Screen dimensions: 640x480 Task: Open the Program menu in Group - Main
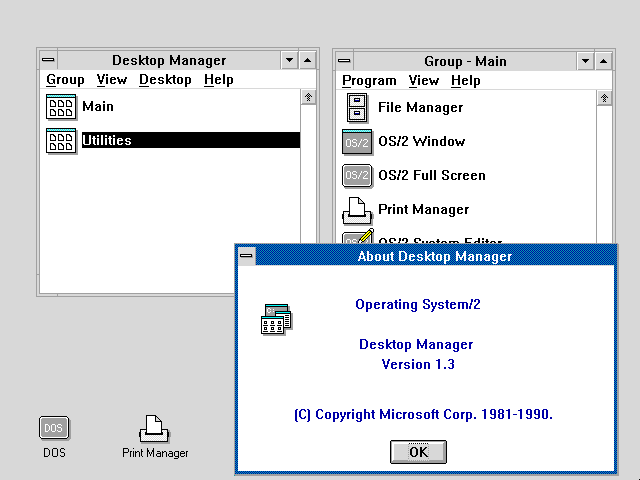point(369,81)
